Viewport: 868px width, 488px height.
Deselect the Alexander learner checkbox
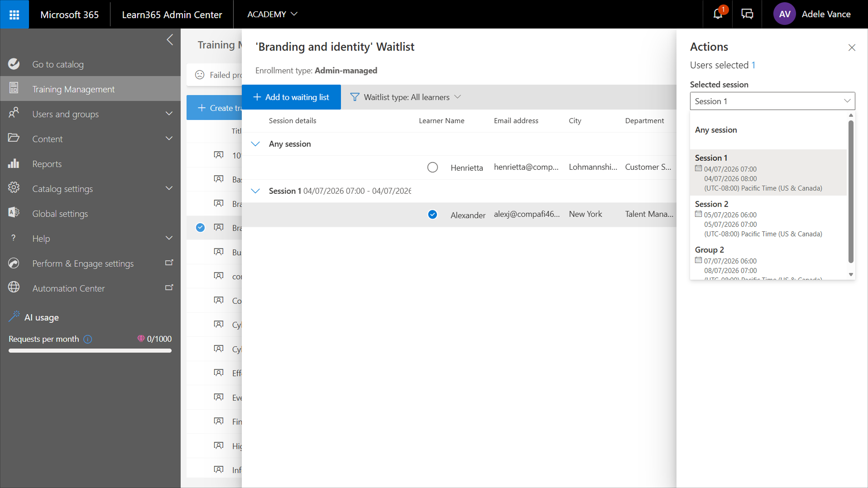click(x=432, y=215)
